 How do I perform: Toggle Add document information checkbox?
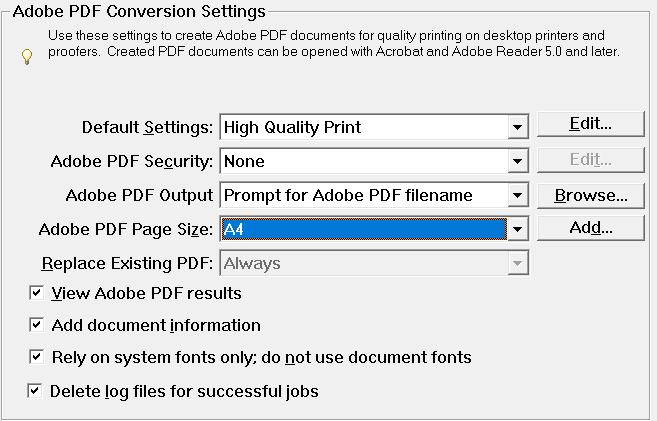point(37,325)
